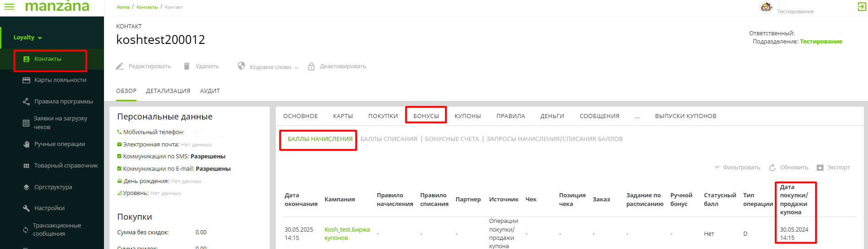
Task: Click the lock icon for Деактивировать
Action: point(311,66)
